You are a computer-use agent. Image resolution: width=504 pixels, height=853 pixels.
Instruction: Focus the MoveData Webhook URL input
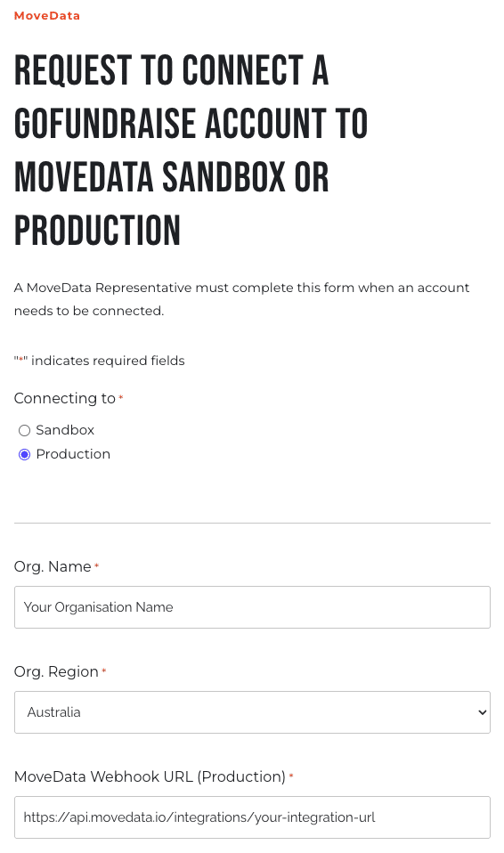click(x=252, y=817)
